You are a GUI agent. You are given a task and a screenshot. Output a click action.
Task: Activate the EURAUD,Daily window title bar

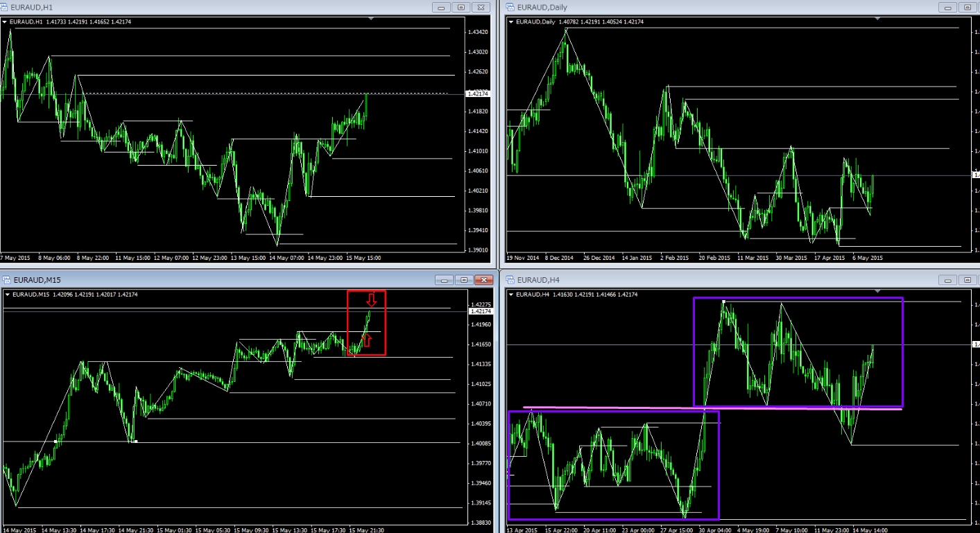point(694,7)
